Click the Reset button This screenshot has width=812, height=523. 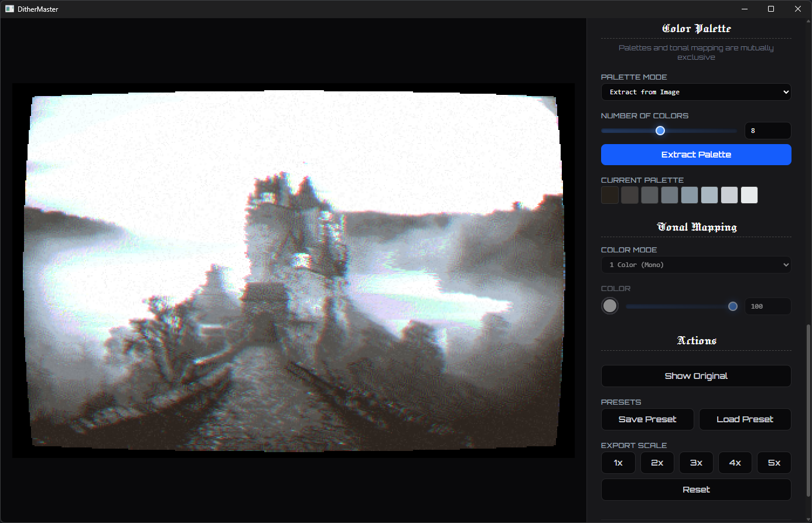click(x=696, y=490)
